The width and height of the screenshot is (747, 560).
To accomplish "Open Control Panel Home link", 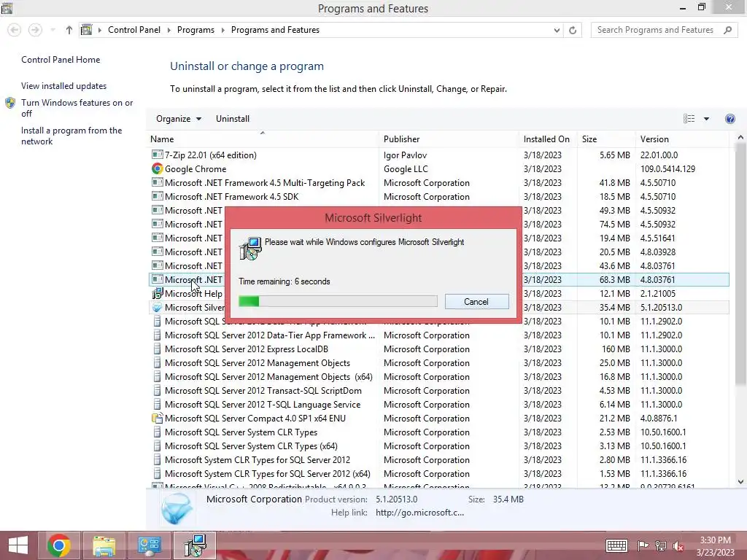I will click(x=61, y=60).
